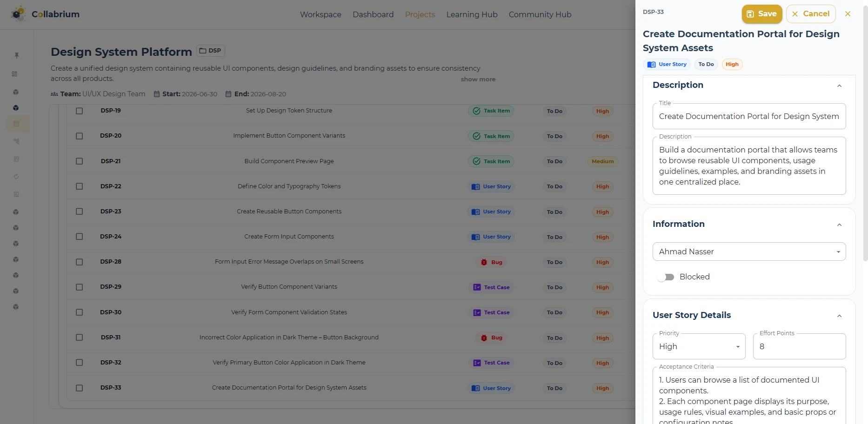Click the Collabrium logo icon
The image size is (868, 424).
click(x=18, y=14)
